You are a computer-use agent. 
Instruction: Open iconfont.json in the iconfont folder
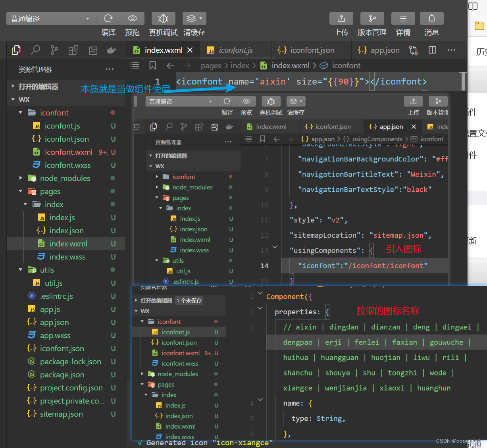[x=66, y=139]
